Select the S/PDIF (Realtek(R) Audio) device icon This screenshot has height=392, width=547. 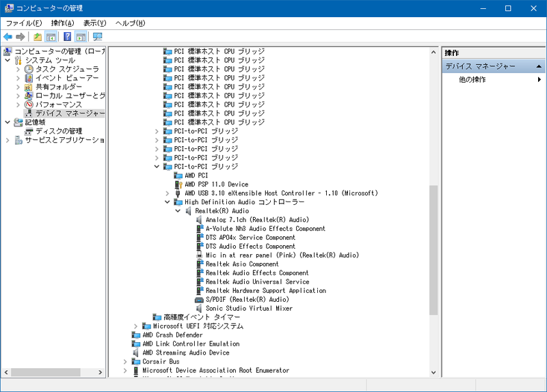coord(200,300)
